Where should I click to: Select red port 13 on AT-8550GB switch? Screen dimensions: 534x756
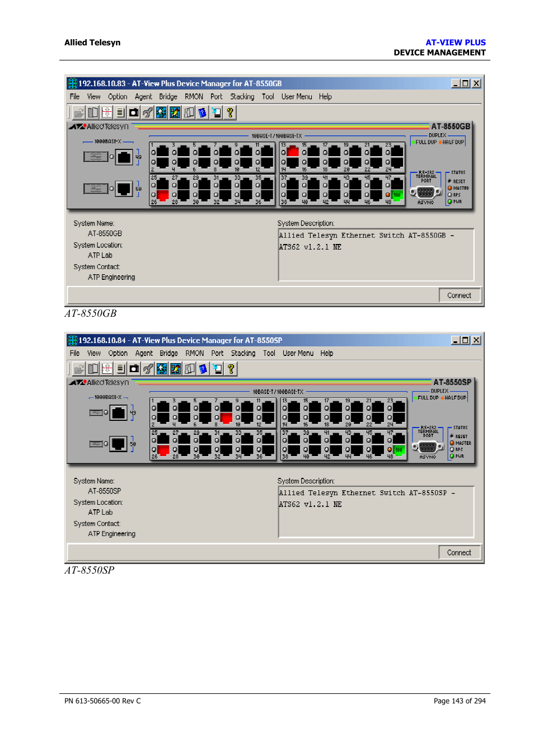point(292,152)
